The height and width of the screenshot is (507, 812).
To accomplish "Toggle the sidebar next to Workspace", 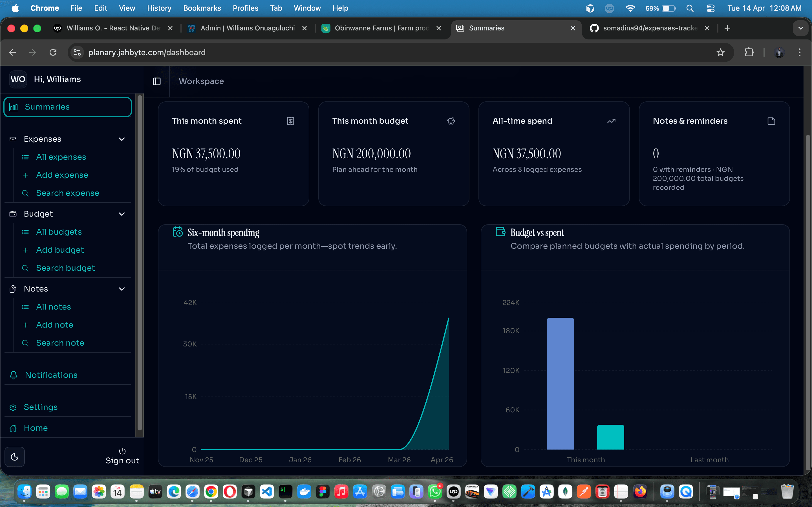I will click(156, 81).
